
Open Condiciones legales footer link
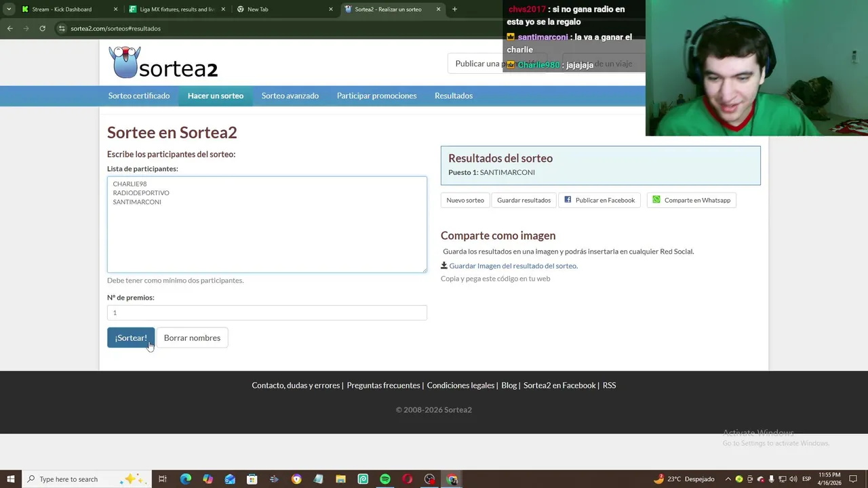[460, 385]
